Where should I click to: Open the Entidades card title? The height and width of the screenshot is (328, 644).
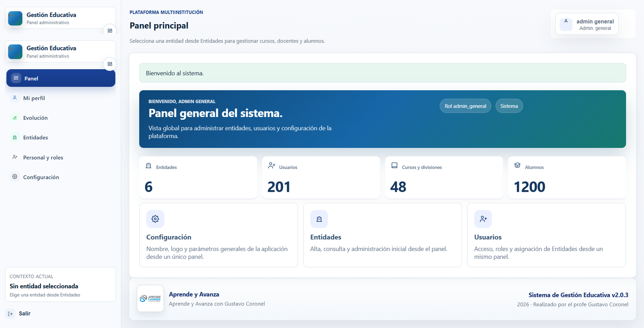[326, 237]
